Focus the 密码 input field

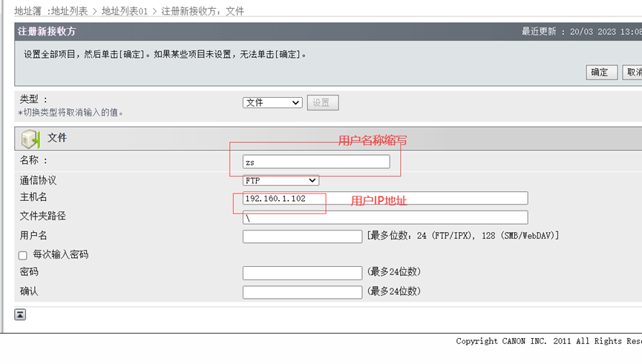[x=302, y=273]
